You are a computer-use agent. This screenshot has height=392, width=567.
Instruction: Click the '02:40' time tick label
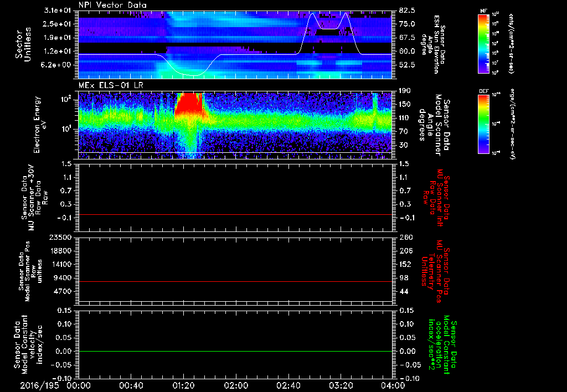click(288, 385)
